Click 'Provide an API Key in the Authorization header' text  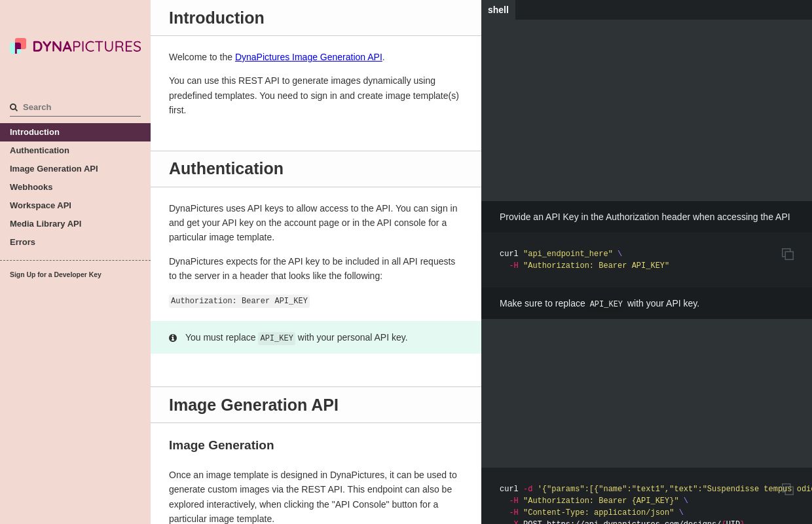point(644,217)
